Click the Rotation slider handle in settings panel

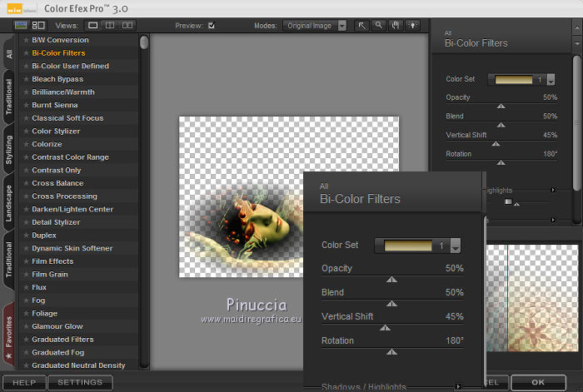501,163
